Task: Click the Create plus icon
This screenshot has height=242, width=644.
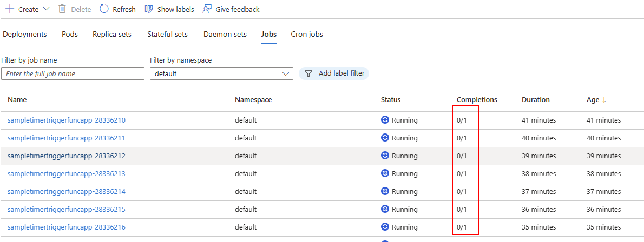Action: click(10, 9)
